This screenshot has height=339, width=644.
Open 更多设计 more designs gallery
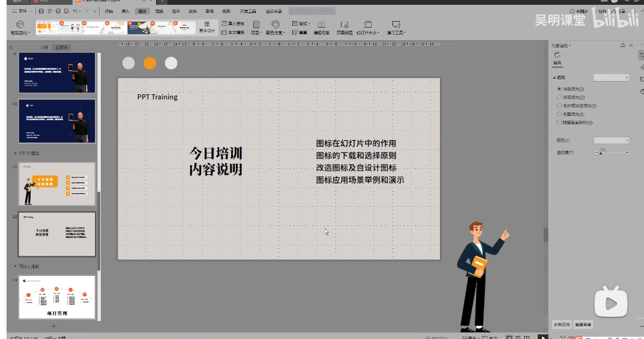(207, 27)
